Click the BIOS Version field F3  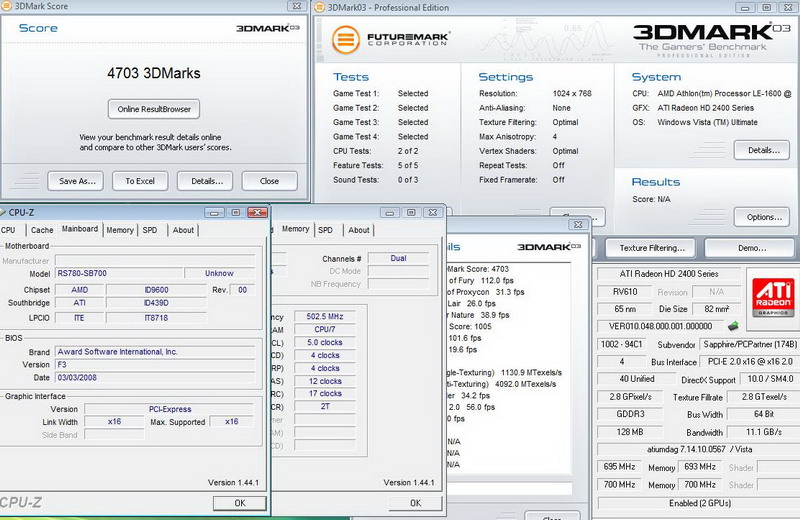155,365
